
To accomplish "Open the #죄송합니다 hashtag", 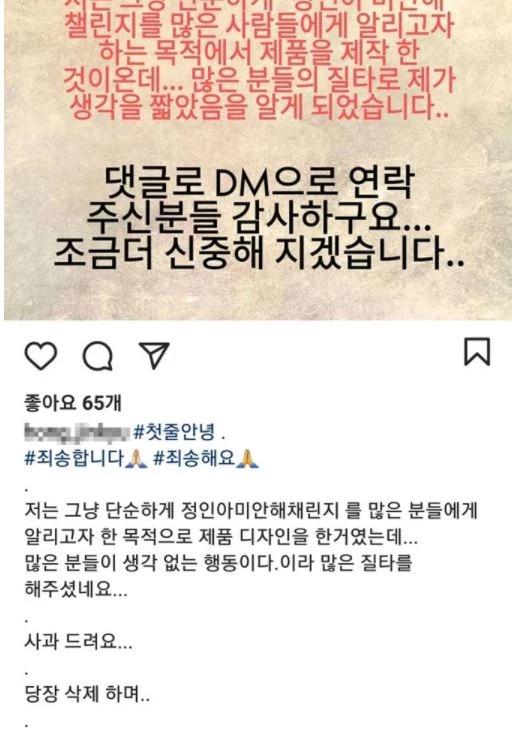I will [74, 458].
